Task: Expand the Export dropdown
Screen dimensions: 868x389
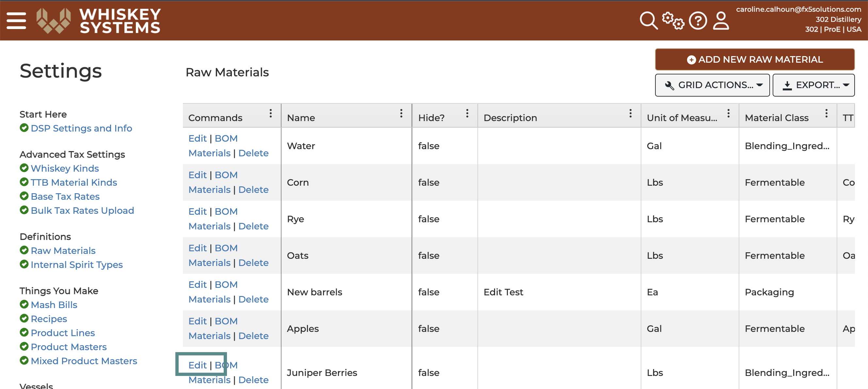Action: click(x=813, y=85)
